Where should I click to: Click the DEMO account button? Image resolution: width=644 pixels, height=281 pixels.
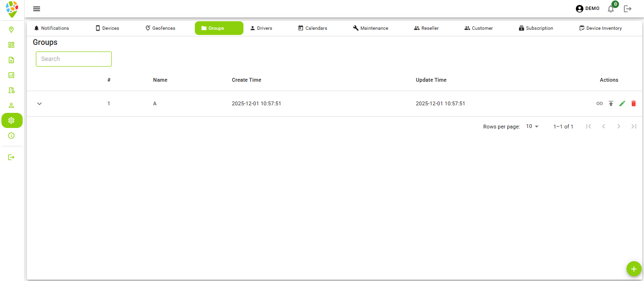pyautogui.click(x=587, y=8)
